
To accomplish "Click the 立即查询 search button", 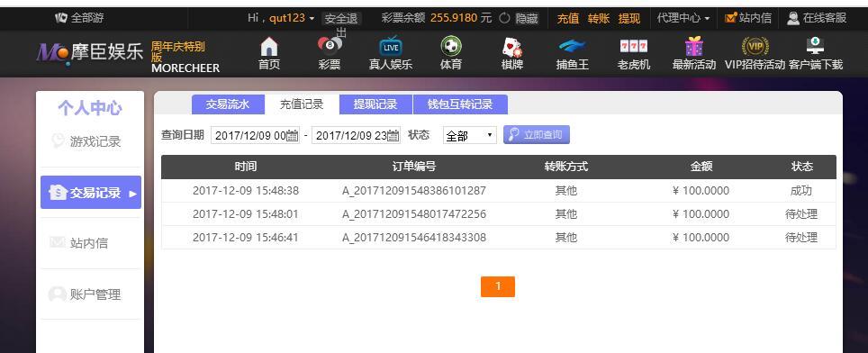I will [x=537, y=135].
